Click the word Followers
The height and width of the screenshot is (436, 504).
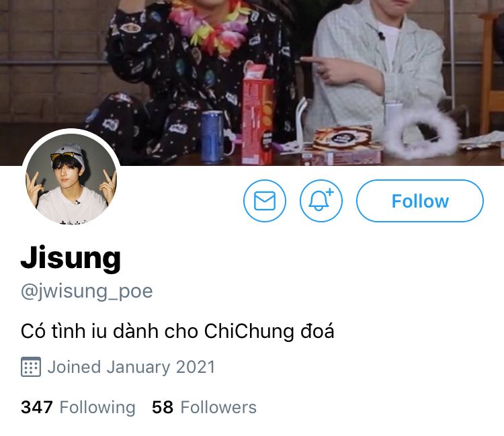218,407
